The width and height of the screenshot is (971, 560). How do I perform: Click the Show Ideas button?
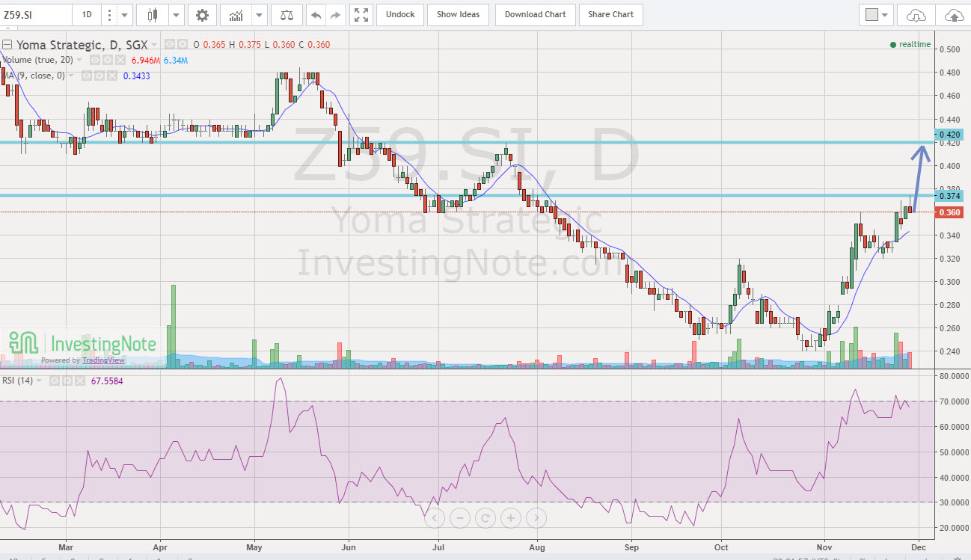[458, 14]
